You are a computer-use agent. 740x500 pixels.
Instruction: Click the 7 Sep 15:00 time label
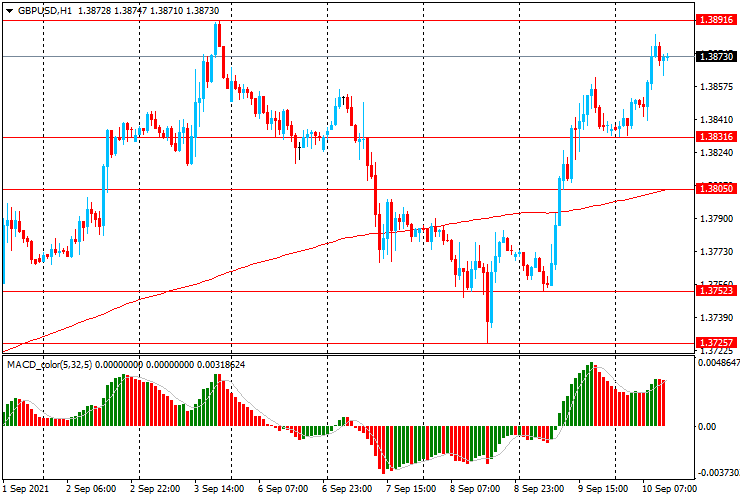[x=411, y=488]
